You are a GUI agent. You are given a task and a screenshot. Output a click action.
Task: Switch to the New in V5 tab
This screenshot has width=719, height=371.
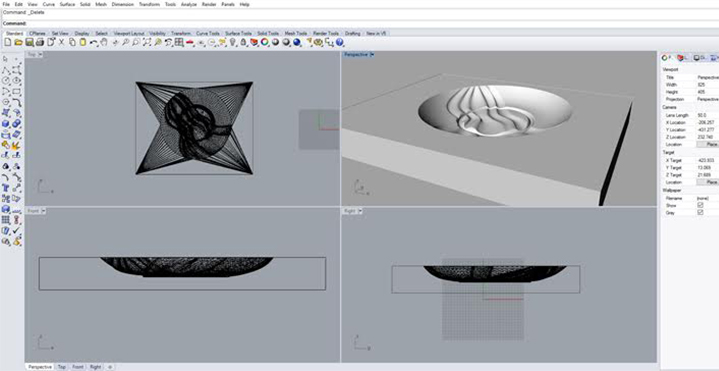[x=376, y=33]
